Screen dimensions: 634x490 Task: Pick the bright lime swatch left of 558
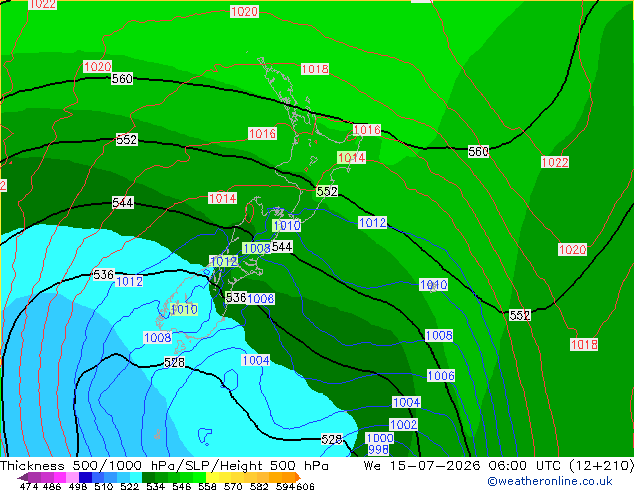coord(199,477)
